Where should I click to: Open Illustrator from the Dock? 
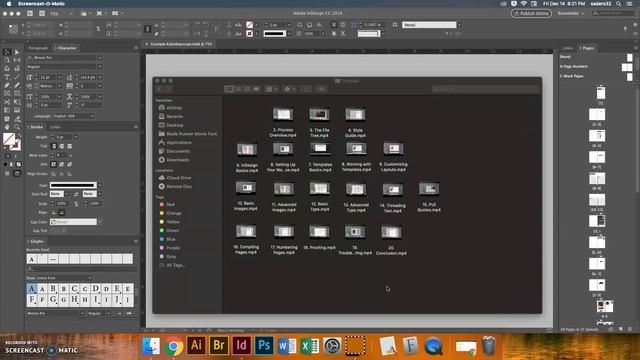196,345
